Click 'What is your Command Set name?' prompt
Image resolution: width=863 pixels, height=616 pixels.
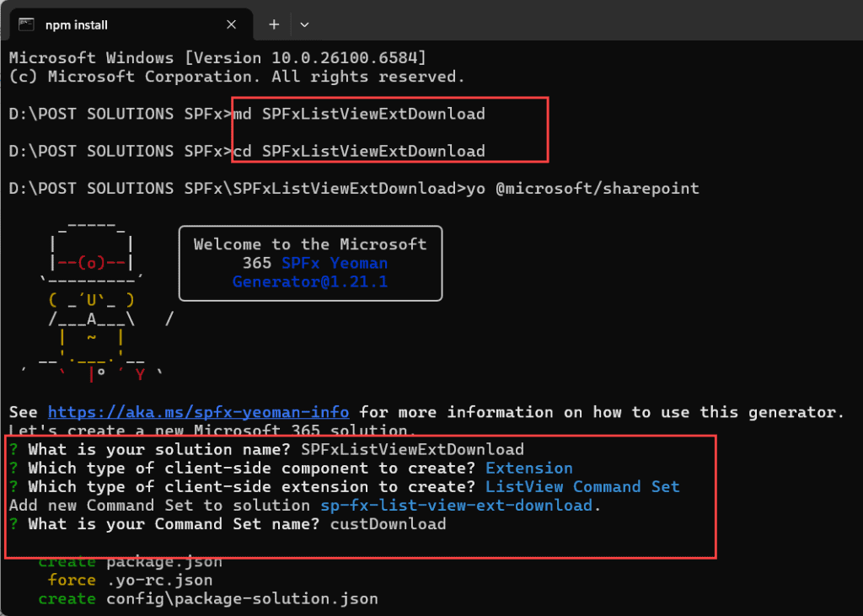point(174,524)
